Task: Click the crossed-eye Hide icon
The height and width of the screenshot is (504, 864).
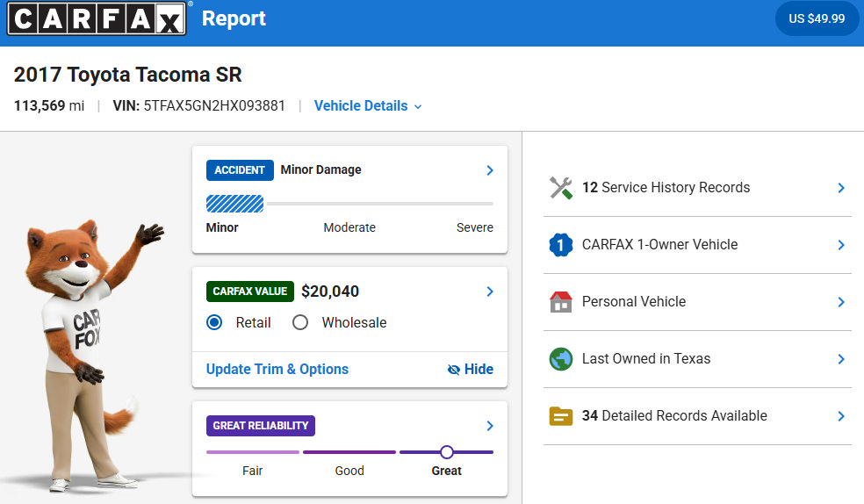Action: point(453,370)
